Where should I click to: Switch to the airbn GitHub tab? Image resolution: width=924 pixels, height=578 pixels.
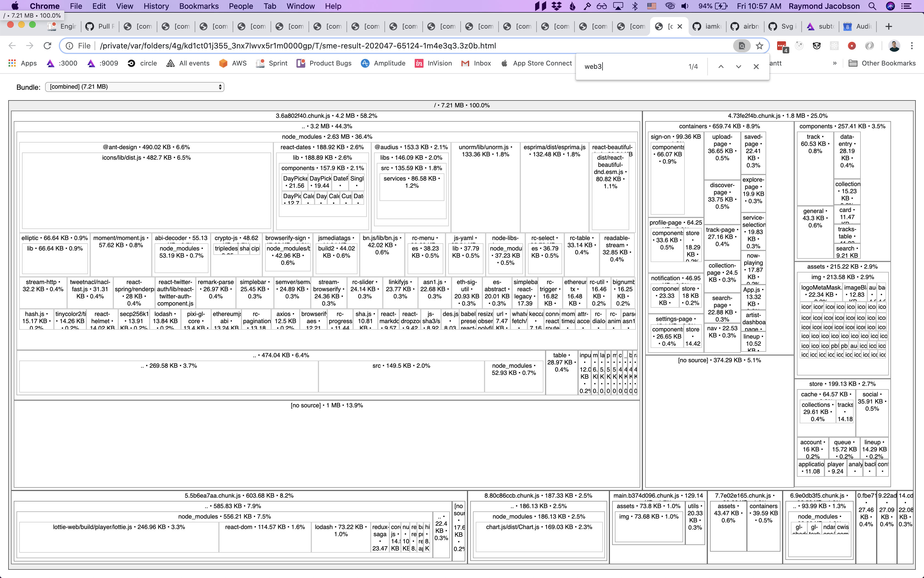[x=745, y=26]
